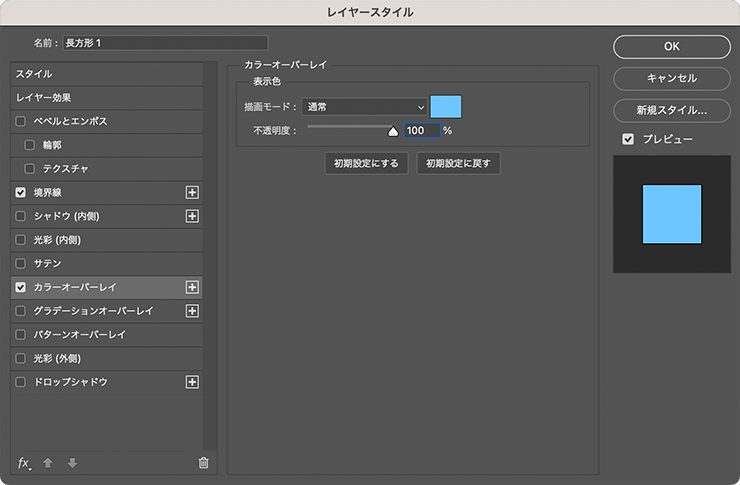Image resolution: width=740 pixels, height=485 pixels.
Task: Open the 描画モード dropdown
Action: click(x=364, y=107)
